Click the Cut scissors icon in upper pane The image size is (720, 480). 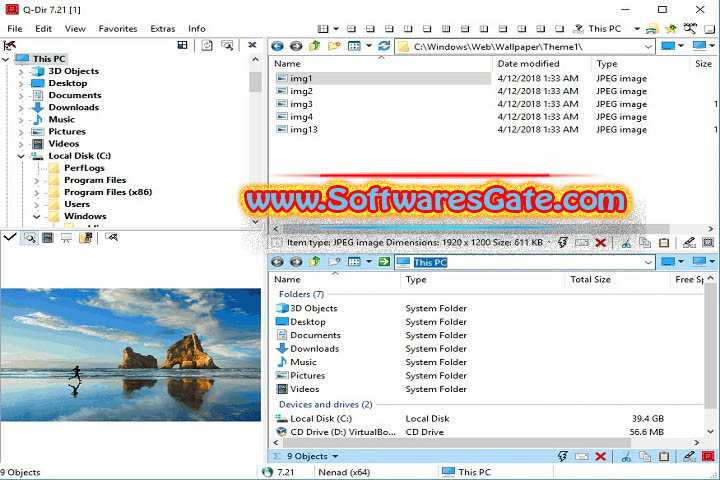(626, 243)
